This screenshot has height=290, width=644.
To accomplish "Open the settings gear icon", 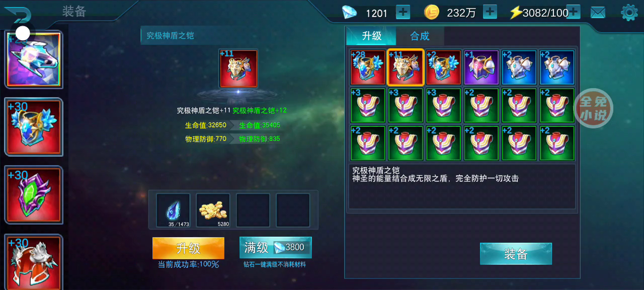I will (629, 13).
